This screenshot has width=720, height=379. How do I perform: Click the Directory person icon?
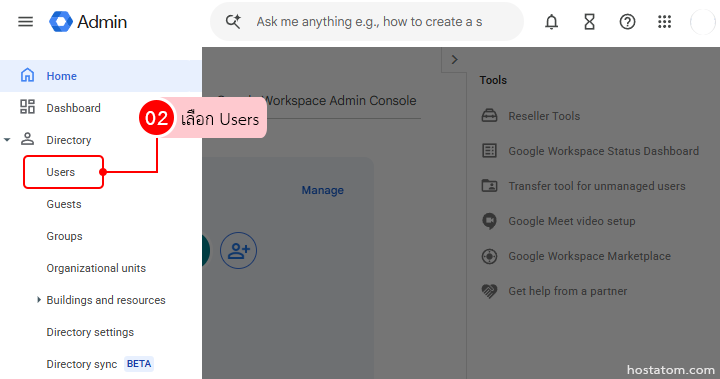28,139
